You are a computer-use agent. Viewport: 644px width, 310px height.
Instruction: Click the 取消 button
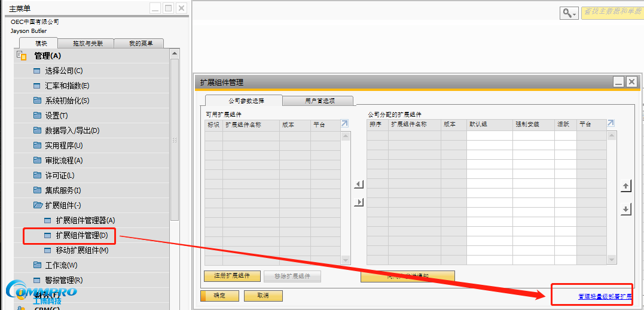[x=263, y=296]
